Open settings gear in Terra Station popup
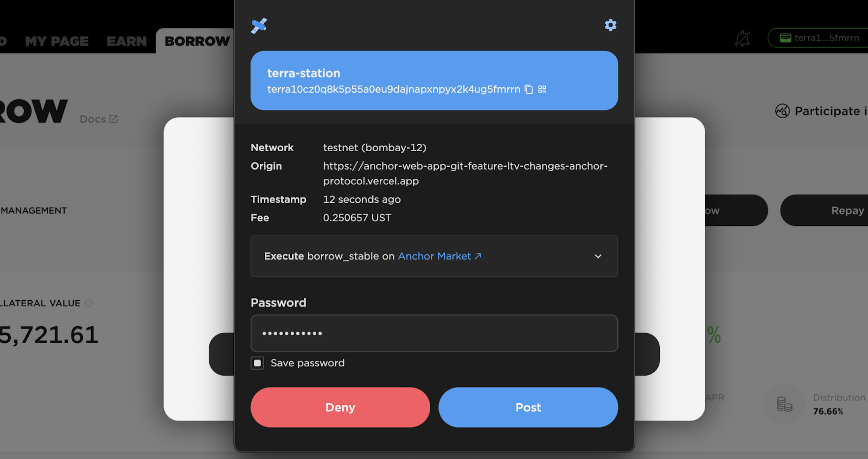Image resolution: width=868 pixels, height=459 pixels. click(x=610, y=25)
